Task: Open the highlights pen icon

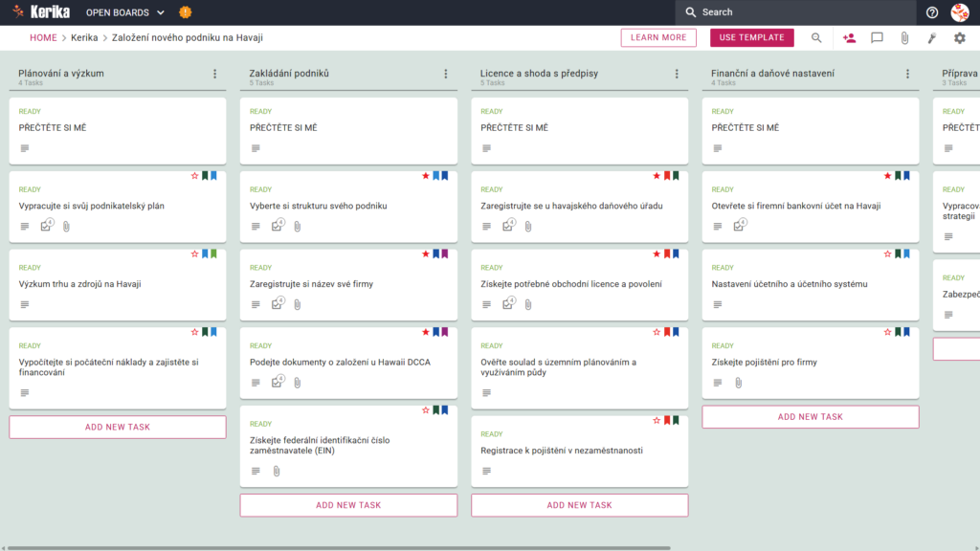Action: [932, 37]
